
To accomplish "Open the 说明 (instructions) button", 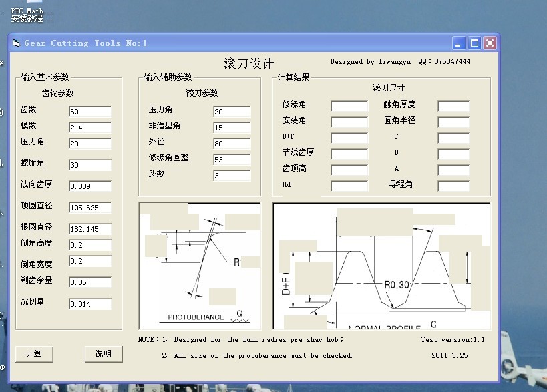I will click(104, 354).
